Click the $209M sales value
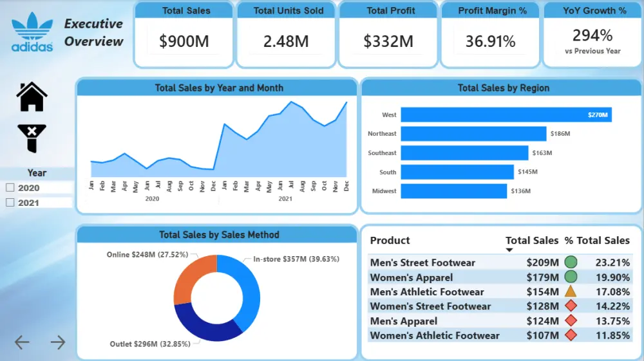644x361 pixels. point(542,263)
